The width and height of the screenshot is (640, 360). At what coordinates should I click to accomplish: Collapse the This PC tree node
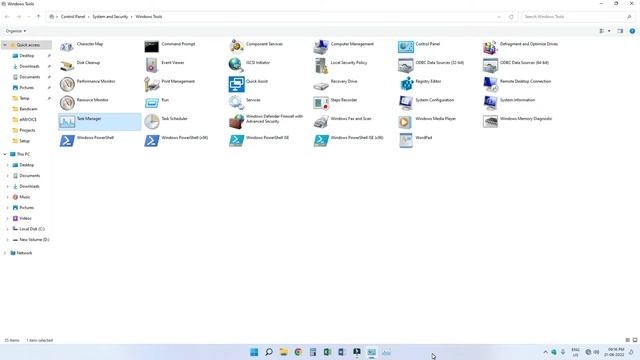5,154
